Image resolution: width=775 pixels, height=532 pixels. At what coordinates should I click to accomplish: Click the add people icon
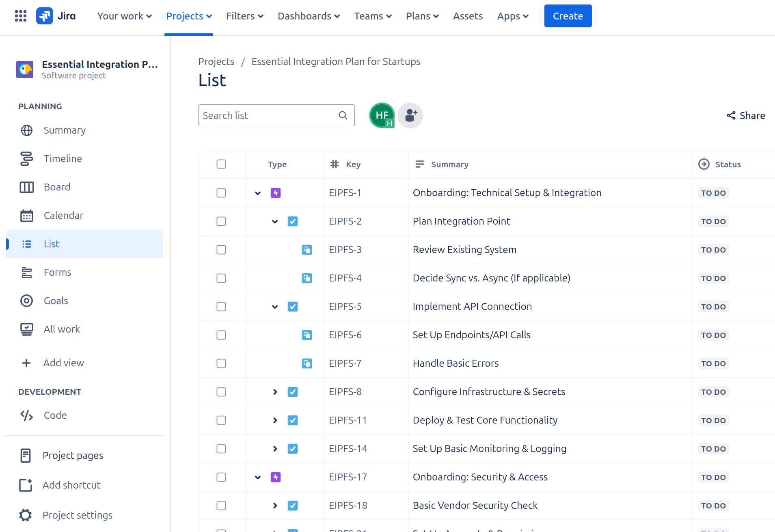(410, 115)
